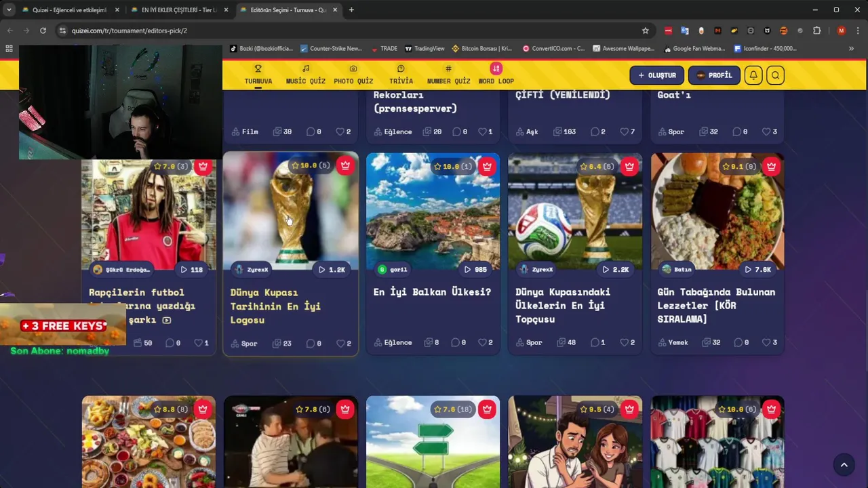868x488 pixels.
Task: Click crown badge on En İyi Balkan Ülkesi card
Action: point(487,166)
